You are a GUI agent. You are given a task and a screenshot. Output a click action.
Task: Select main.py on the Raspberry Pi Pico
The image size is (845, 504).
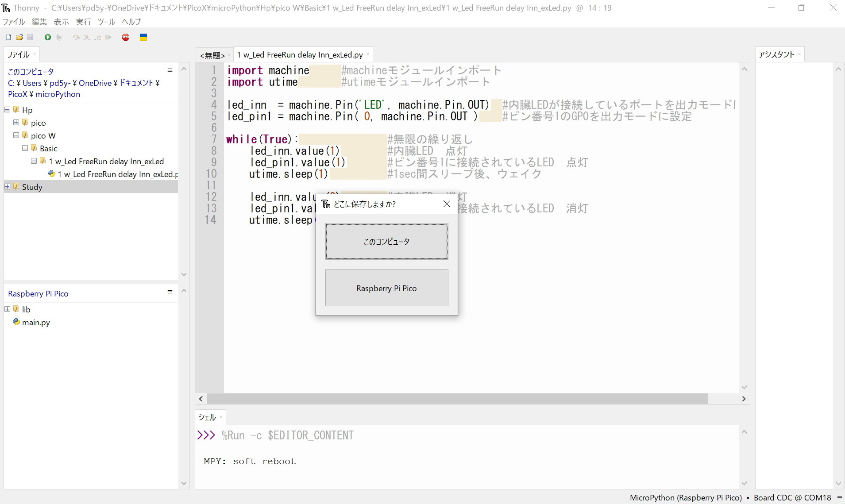pos(36,323)
